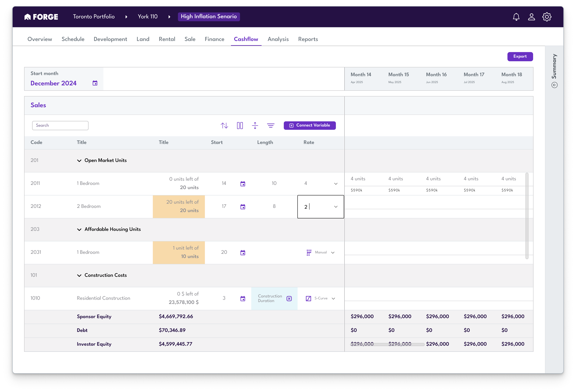Open notifications bell icon
The height and width of the screenshot is (392, 576).
point(516,17)
